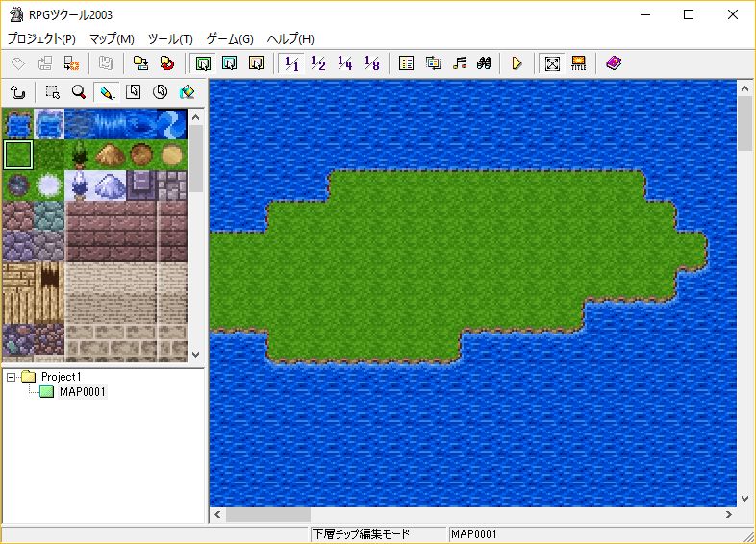The height and width of the screenshot is (544, 756).
Task: Open the purple help book icon
Action: click(x=614, y=63)
